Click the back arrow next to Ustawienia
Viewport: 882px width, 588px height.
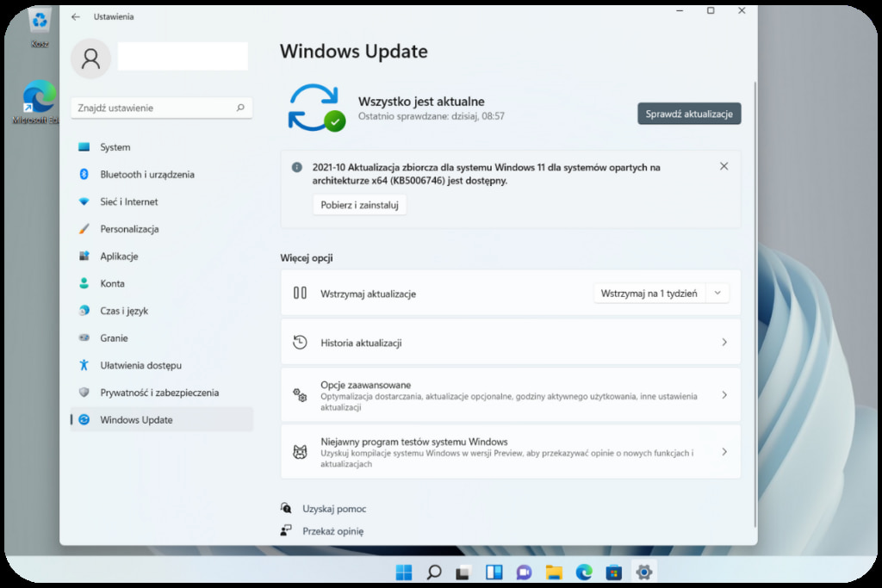pyautogui.click(x=76, y=17)
